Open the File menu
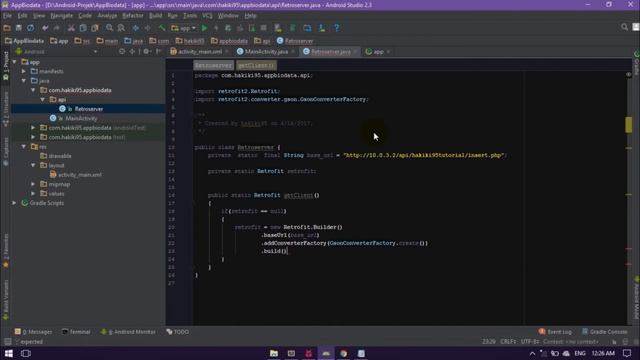This screenshot has height=360, width=640. [x=7, y=16]
